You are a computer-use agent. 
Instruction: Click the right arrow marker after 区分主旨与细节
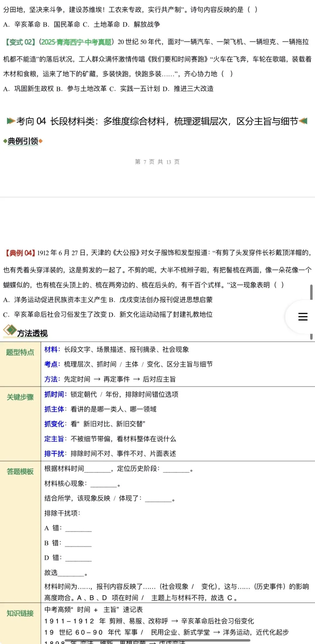coord(303,121)
